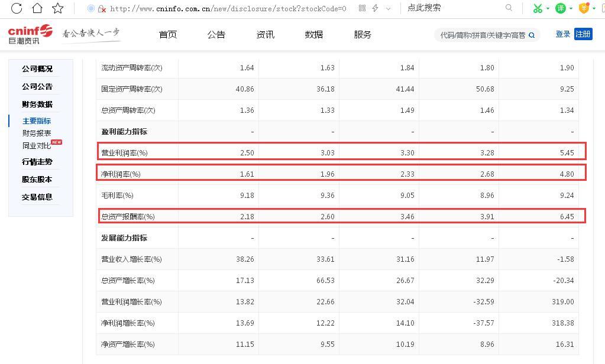
Task: Open the 服务 navigation menu
Action: 363,35
